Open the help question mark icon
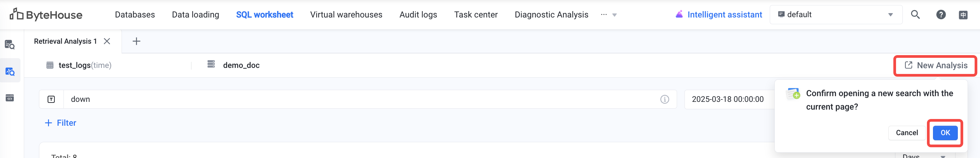This screenshot has width=980, height=158. pos(940,14)
